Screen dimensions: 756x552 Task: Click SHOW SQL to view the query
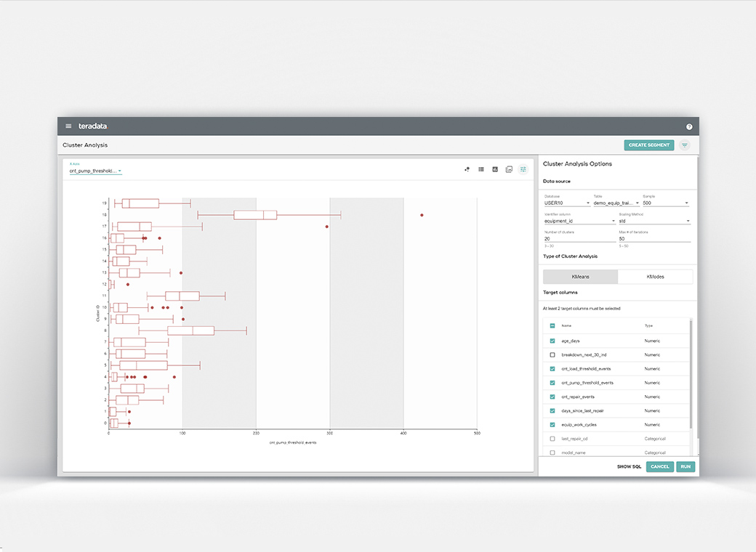coord(628,466)
